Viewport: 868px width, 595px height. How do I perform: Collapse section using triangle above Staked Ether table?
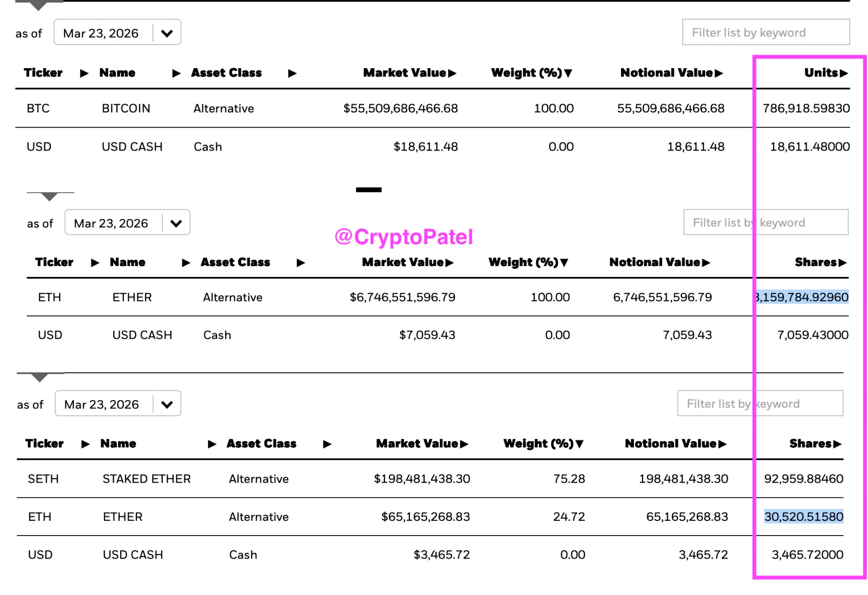39,378
